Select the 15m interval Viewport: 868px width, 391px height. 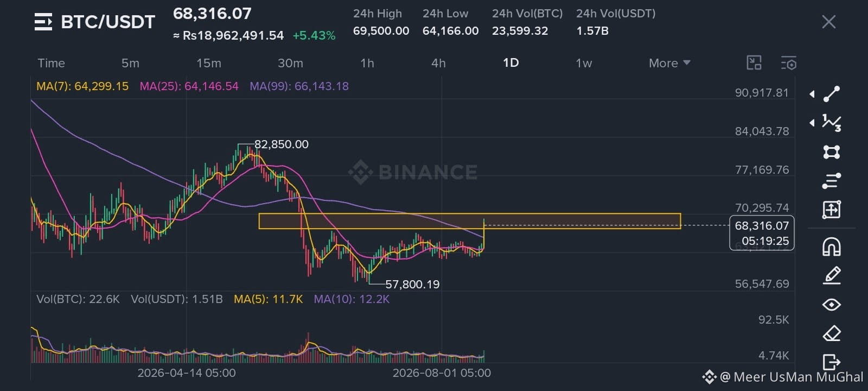coord(209,63)
